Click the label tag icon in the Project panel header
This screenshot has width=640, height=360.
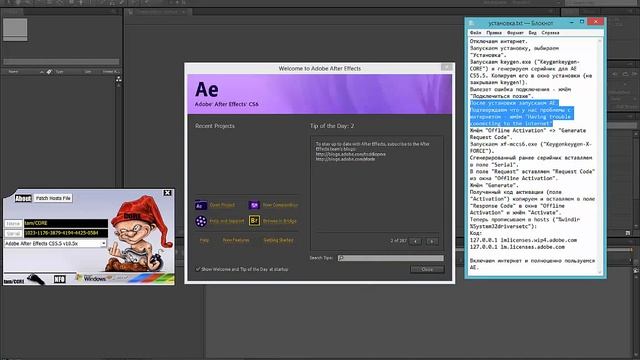49,72
